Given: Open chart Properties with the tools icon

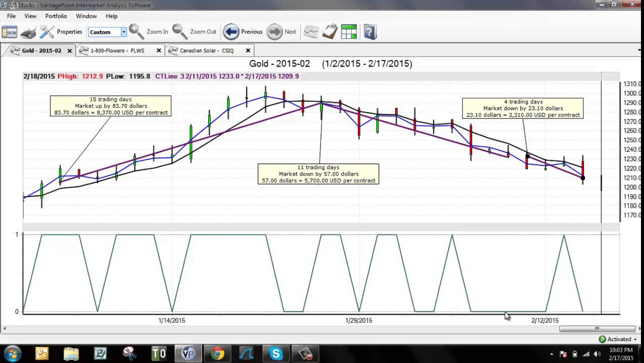Looking at the screenshot, I should coord(47,32).
